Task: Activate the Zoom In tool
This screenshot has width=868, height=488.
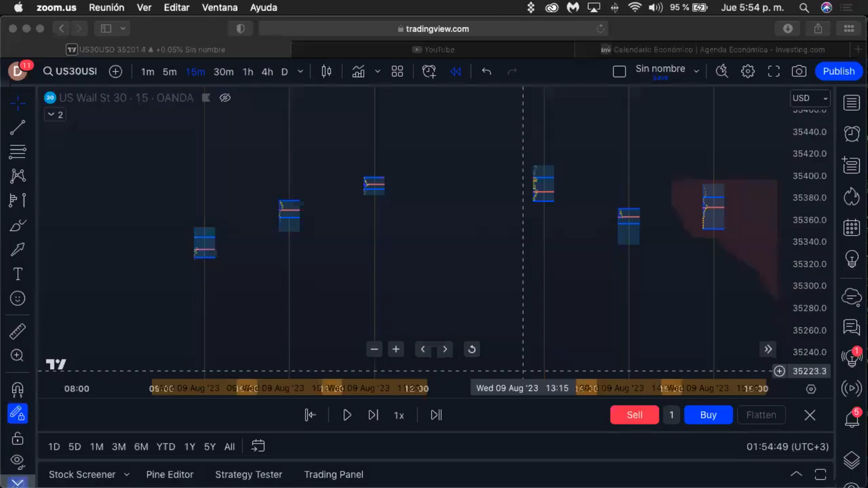Action: point(17,355)
